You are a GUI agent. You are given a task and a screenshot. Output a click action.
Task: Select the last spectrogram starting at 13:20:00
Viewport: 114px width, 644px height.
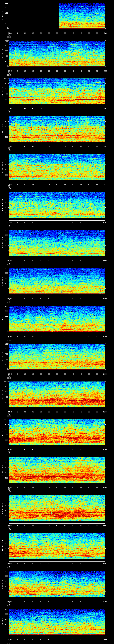[x=57, y=621]
